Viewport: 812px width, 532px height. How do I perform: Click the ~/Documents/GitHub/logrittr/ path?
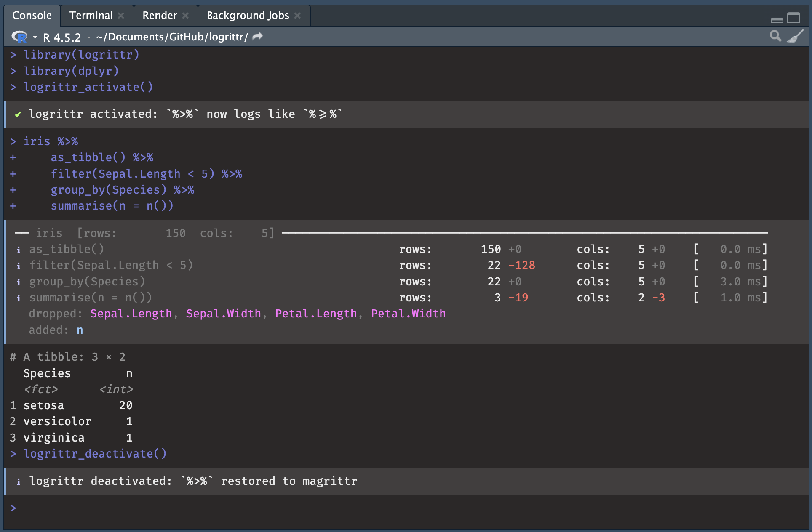coord(172,37)
